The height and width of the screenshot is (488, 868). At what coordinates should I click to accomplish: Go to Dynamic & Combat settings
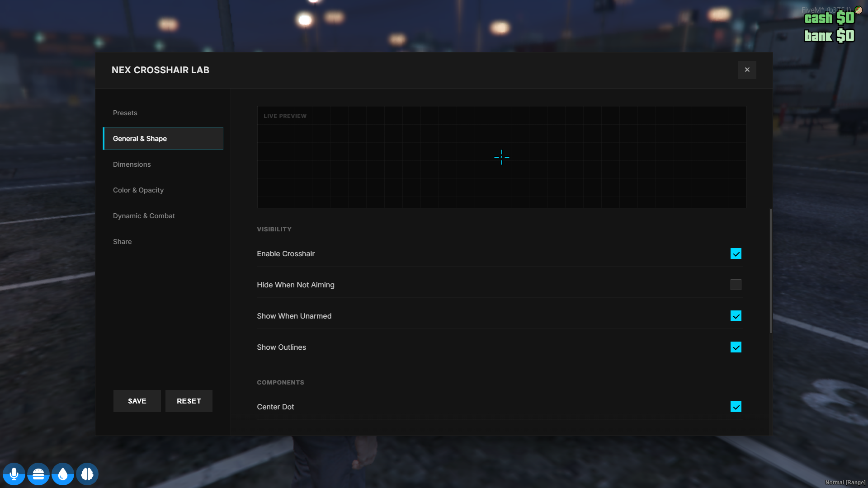pos(163,216)
